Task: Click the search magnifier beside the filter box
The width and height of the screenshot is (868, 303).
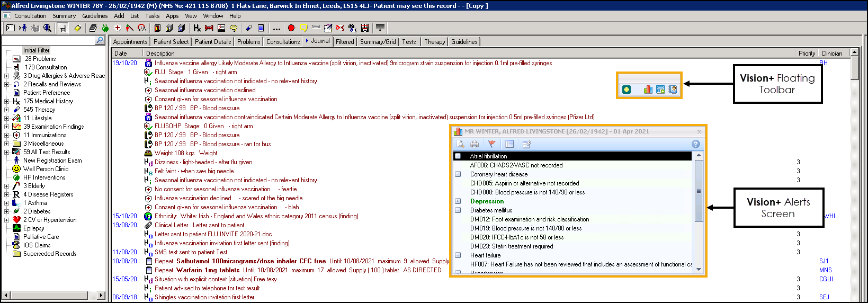Action: tap(100, 41)
